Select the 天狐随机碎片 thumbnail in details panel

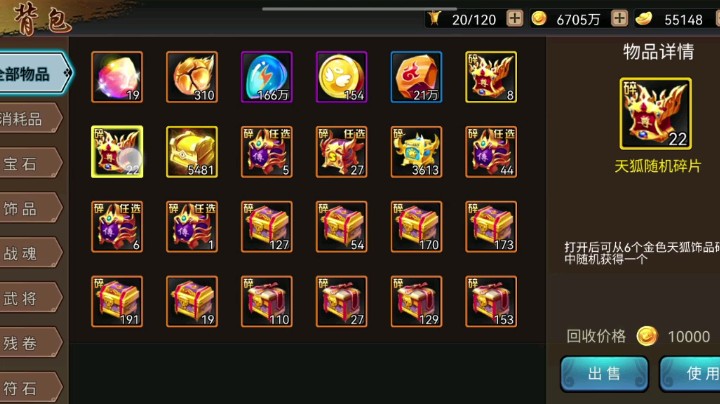click(655, 113)
